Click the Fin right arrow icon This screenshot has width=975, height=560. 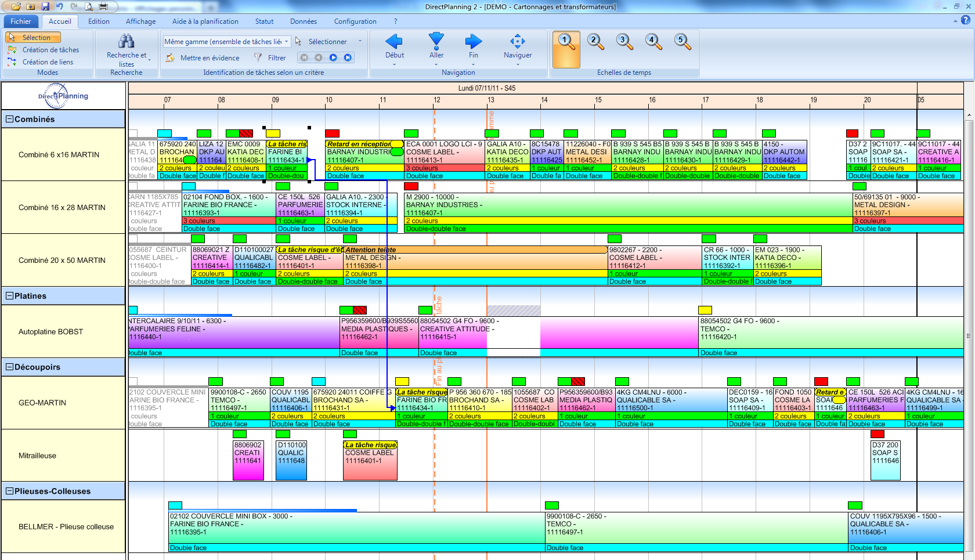pos(474,41)
